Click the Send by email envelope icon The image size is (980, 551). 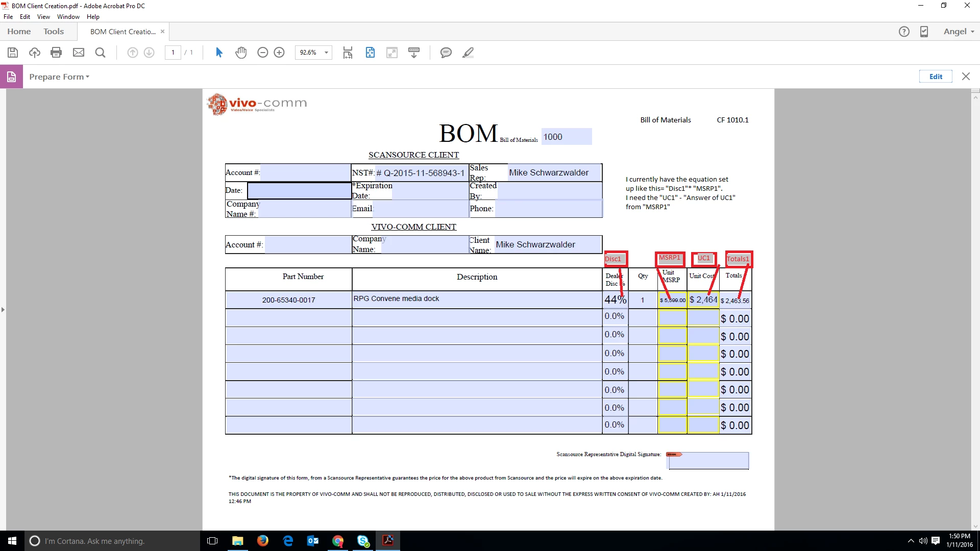pyautogui.click(x=79, y=53)
